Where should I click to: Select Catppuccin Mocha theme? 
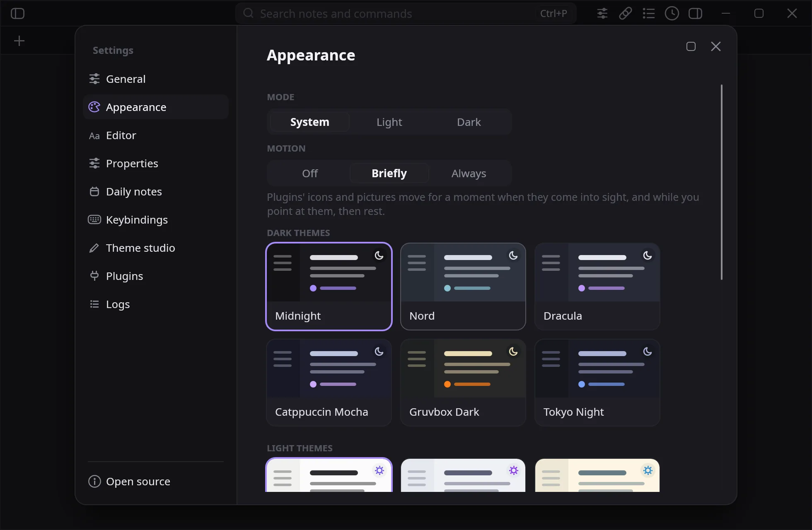pos(329,383)
